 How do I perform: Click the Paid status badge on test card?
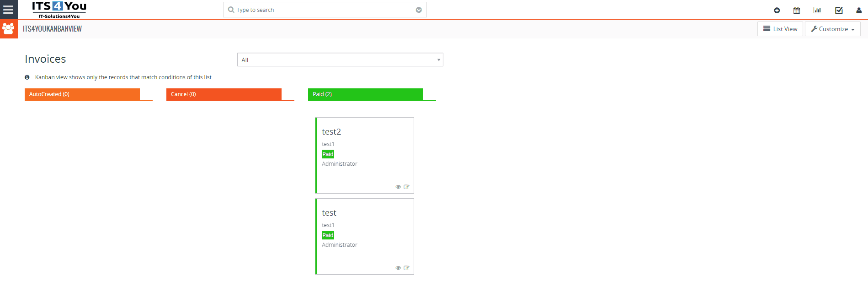coord(328,235)
